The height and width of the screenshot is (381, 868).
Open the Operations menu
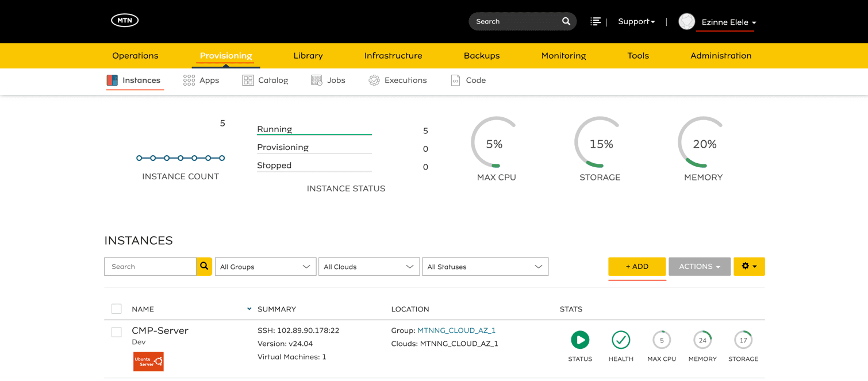(x=135, y=56)
